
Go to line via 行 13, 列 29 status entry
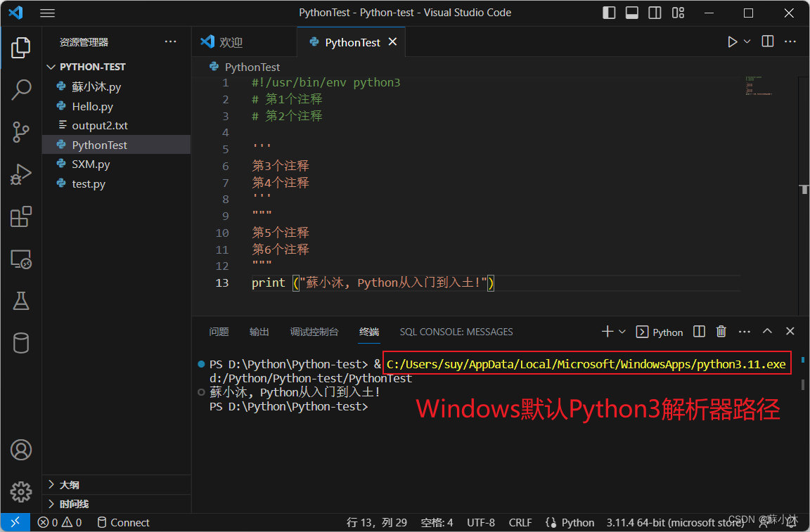click(377, 523)
